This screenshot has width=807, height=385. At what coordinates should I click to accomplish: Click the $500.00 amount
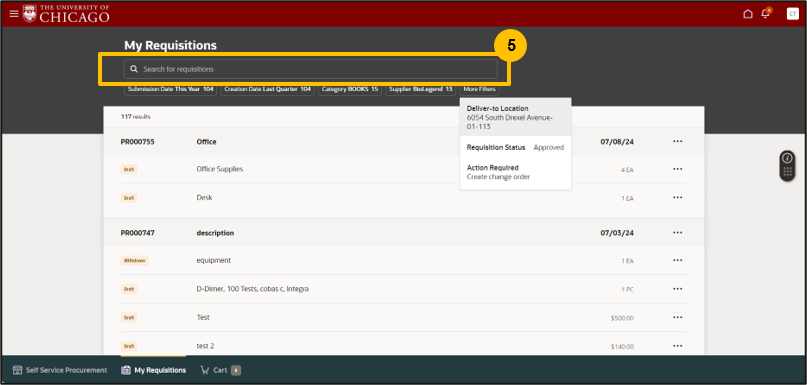point(622,318)
